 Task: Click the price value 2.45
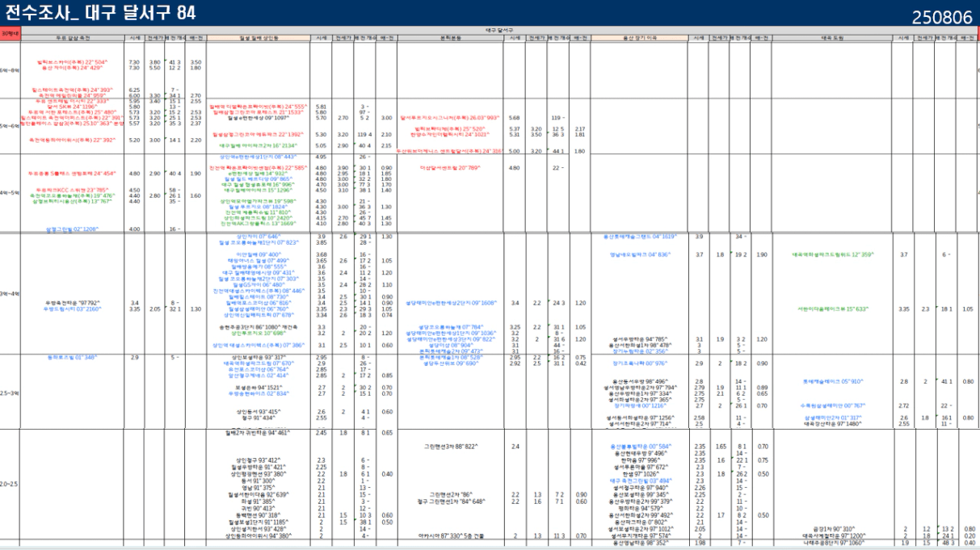(x=321, y=433)
